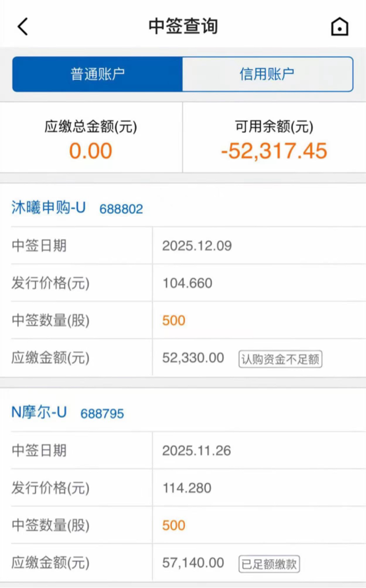366x588 pixels.
Task: Switch to 信用账户 tab
Action: tap(267, 74)
